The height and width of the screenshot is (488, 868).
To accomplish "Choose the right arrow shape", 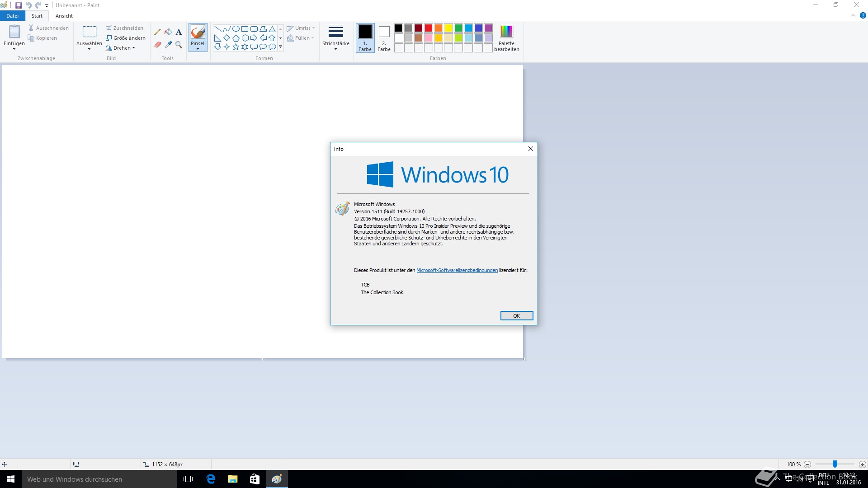I will pos(254,38).
